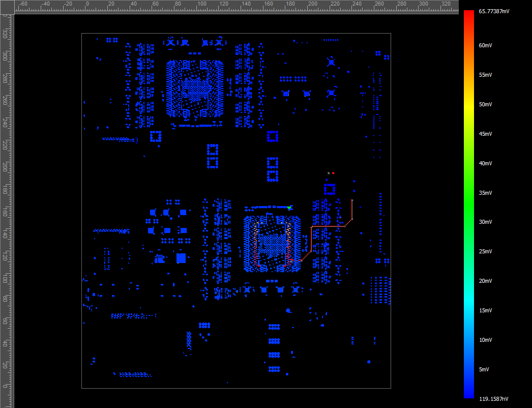Click -60 on the horizontal ruler

click(x=23, y=4)
